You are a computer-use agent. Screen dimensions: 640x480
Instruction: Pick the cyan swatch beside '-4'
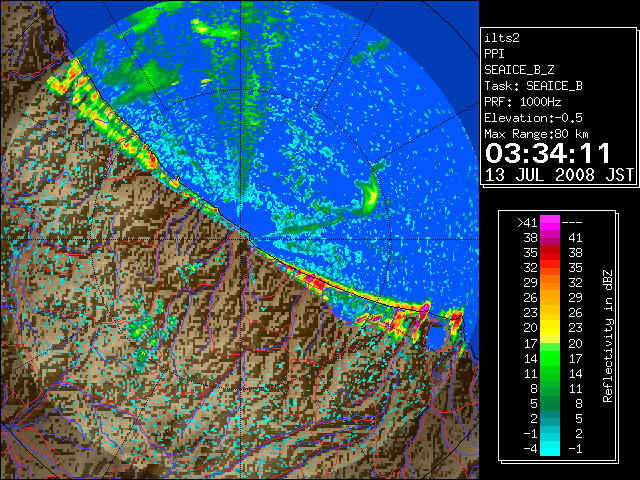point(550,448)
